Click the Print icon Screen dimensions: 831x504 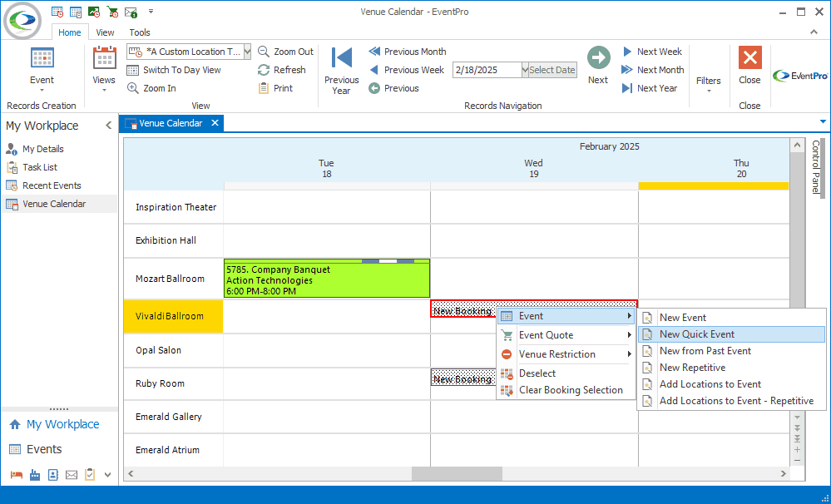coord(264,88)
